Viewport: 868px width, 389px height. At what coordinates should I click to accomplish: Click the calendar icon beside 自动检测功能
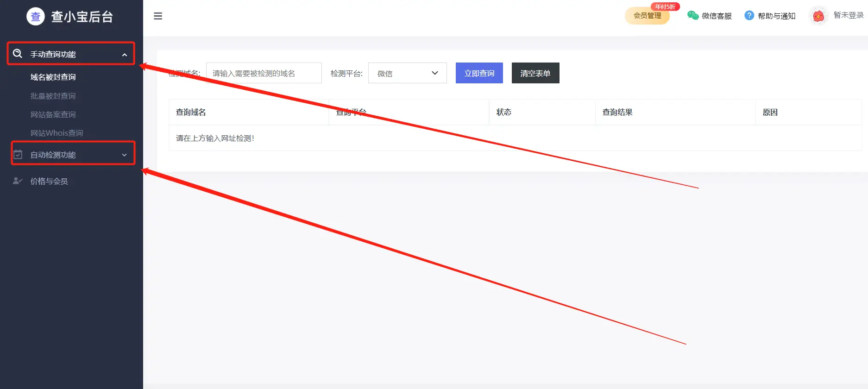pos(18,154)
